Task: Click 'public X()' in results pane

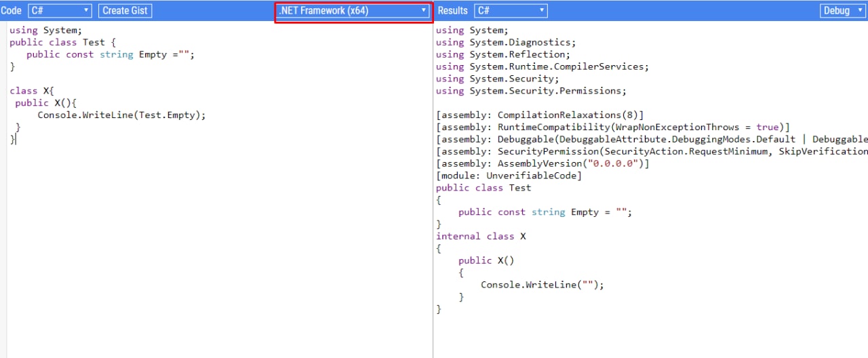Action: [x=486, y=260]
